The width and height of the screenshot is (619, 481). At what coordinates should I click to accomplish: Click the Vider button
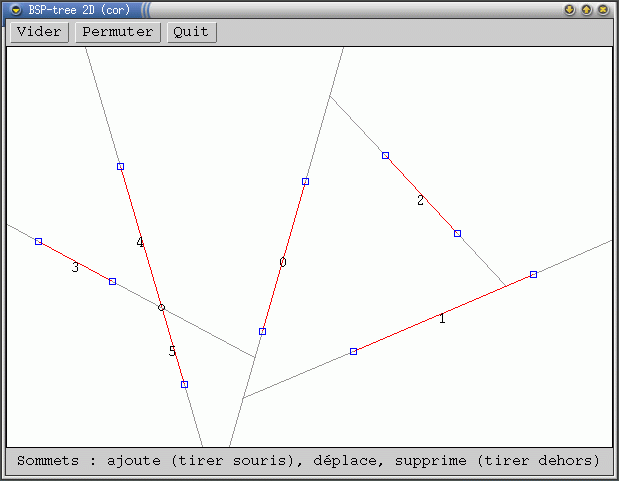(x=40, y=32)
